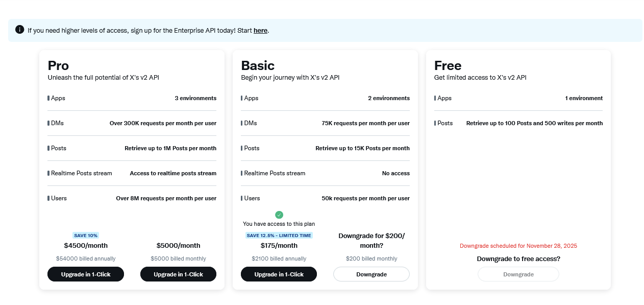
Task: Click the DMs icon in the Basic card
Action: point(241,123)
